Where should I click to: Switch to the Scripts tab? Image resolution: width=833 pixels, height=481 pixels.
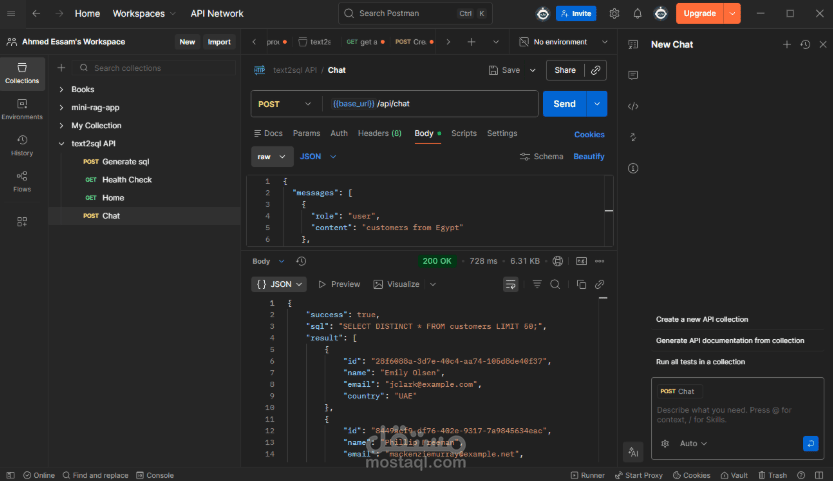click(464, 133)
